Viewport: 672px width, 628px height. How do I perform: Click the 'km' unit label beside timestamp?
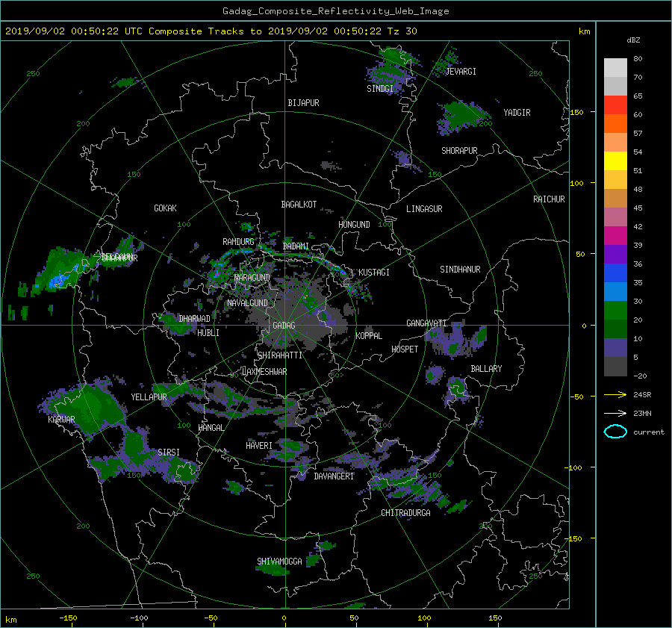pos(584,31)
